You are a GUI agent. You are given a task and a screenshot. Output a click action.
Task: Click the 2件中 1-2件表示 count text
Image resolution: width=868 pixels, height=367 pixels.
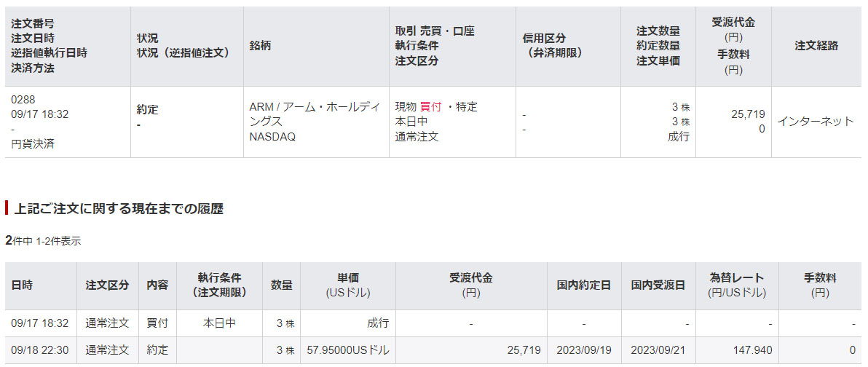pyautogui.click(x=43, y=241)
